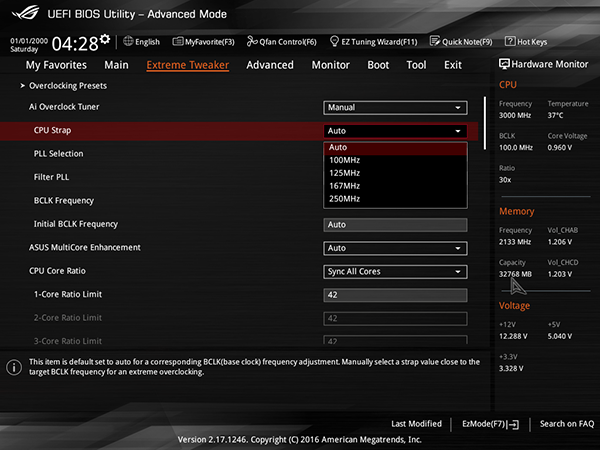The height and width of the screenshot is (450, 600).
Task: Click the settings list scrollbar
Action: [485, 123]
